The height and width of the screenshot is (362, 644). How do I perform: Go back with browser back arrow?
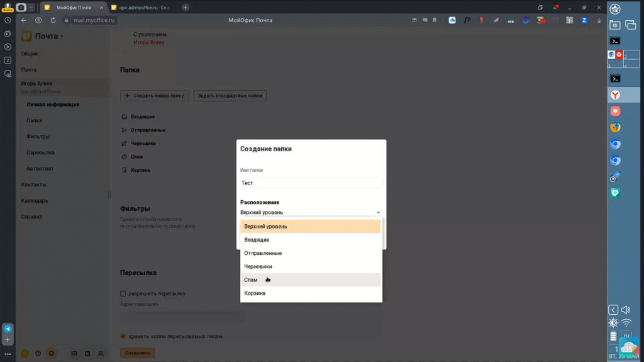[24, 20]
